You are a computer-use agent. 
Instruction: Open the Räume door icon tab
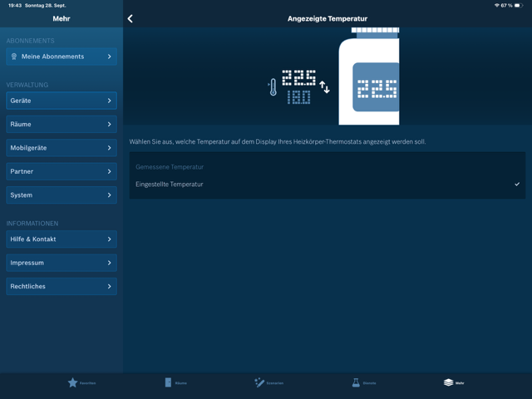point(169,382)
